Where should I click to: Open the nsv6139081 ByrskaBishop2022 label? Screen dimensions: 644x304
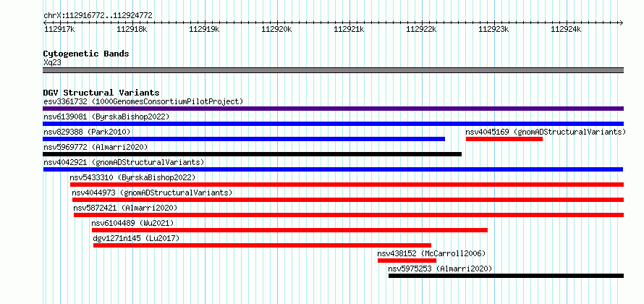tap(106, 117)
